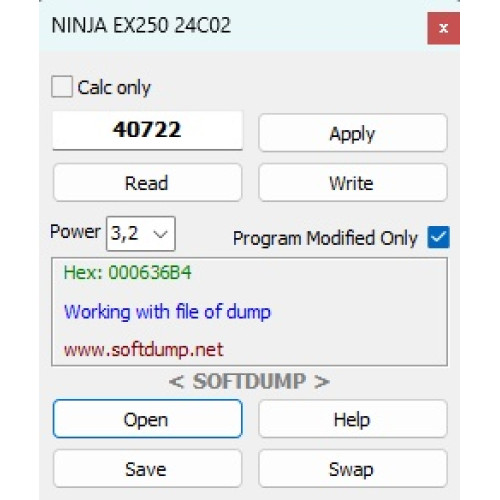The height and width of the screenshot is (500, 500).
Task: Focus the mileage field showing 40722
Action: pos(147,130)
